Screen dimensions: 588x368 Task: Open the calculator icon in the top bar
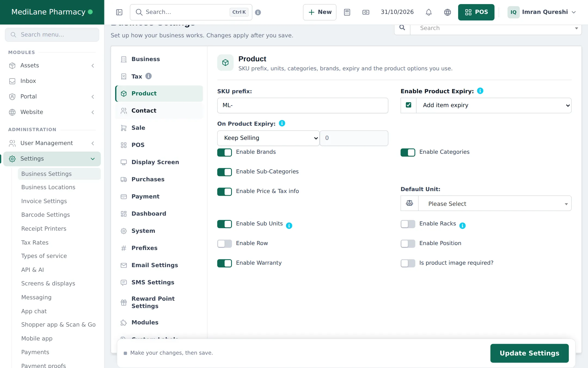click(347, 12)
